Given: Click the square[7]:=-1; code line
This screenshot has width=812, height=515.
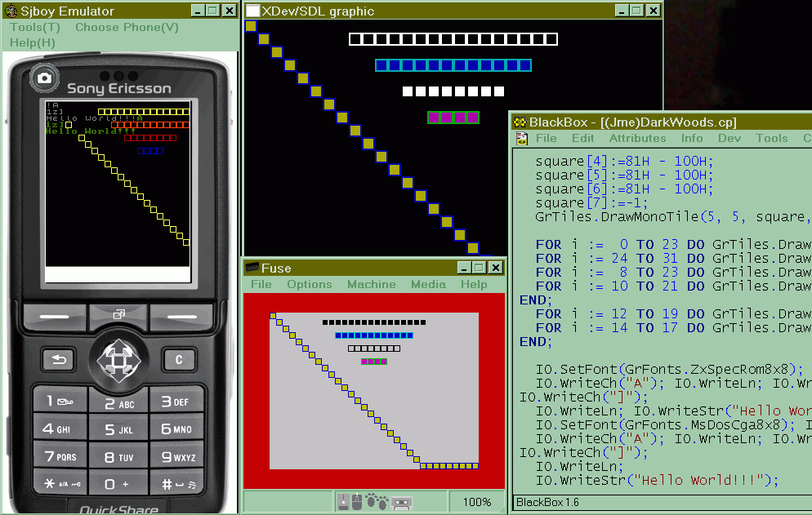Looking at the screenshot, I should click(x=591, y=203).
